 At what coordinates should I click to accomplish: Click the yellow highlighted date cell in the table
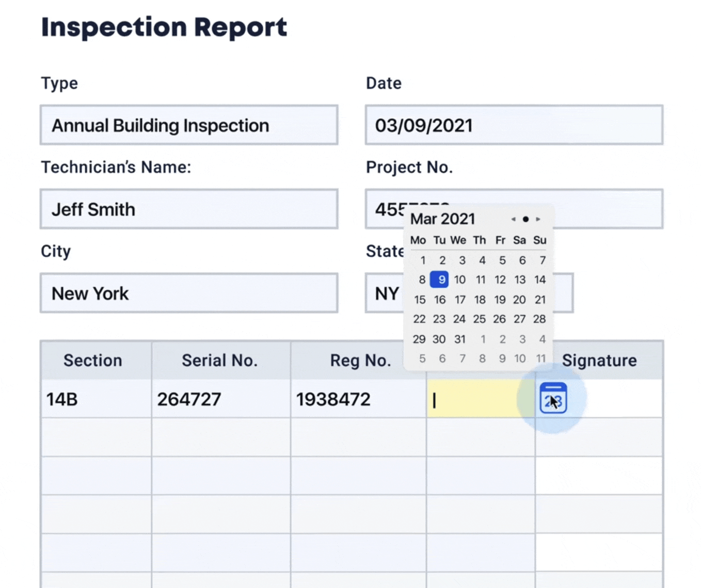pyautogui.click(x=475, y=399)
